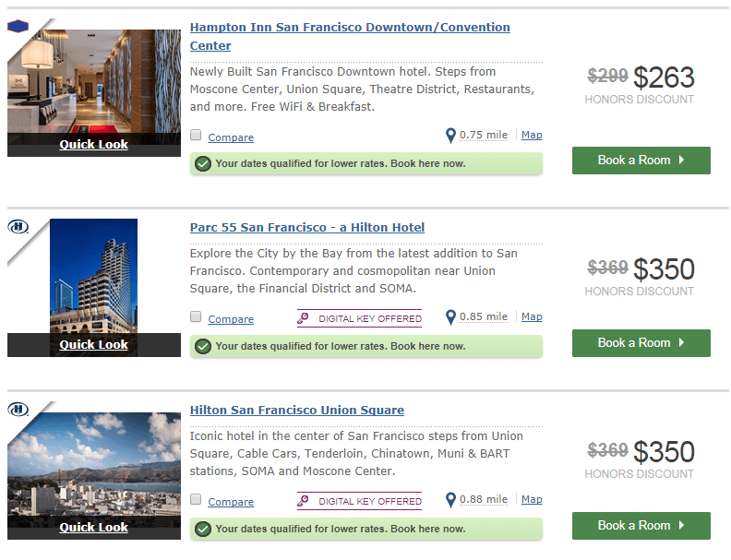Click the map pin icon for 0.75 mile
The width and height of the screenshot is (731, 560).
click(x=450, y=136)
